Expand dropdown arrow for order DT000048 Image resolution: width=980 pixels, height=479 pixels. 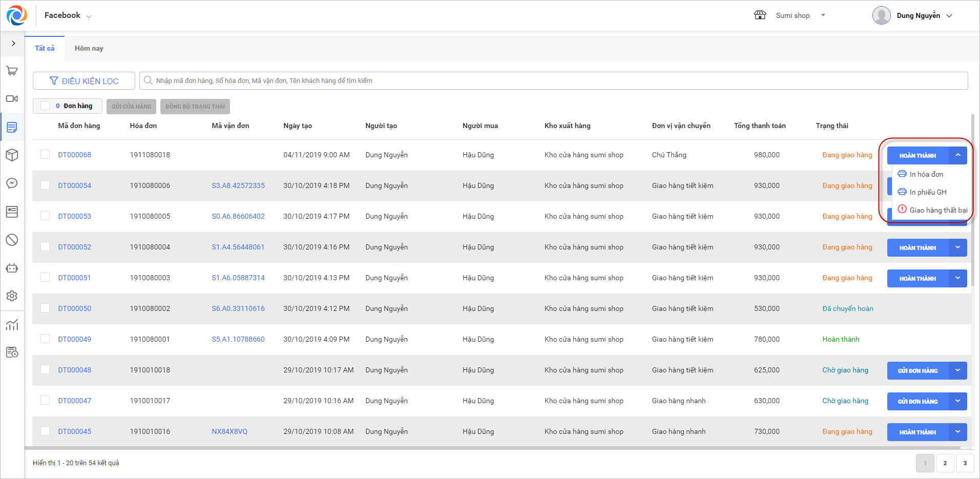[x=957, y=370]
